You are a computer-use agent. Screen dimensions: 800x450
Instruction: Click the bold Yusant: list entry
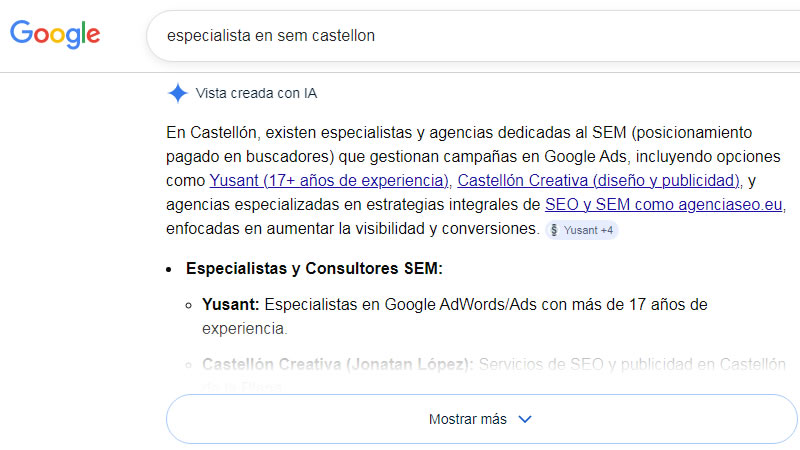(230, 304)
